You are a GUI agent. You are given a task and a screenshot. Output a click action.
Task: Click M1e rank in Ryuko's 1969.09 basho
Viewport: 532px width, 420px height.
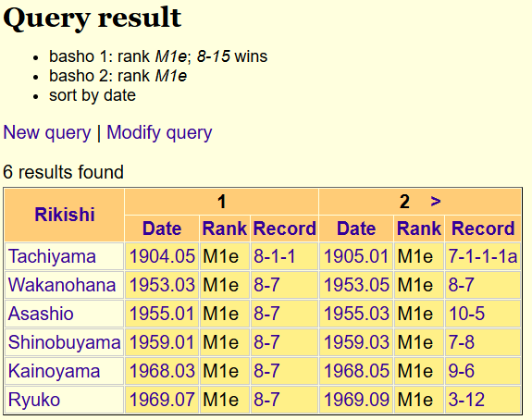tap(414, 400)
